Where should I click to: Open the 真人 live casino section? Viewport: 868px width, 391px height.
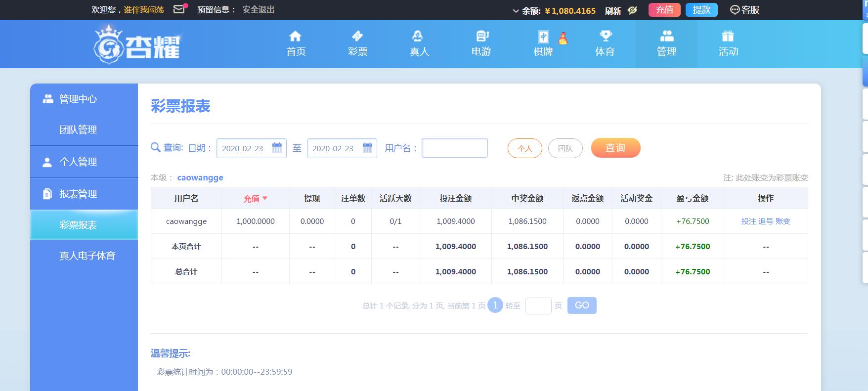(x=419, y=43)
